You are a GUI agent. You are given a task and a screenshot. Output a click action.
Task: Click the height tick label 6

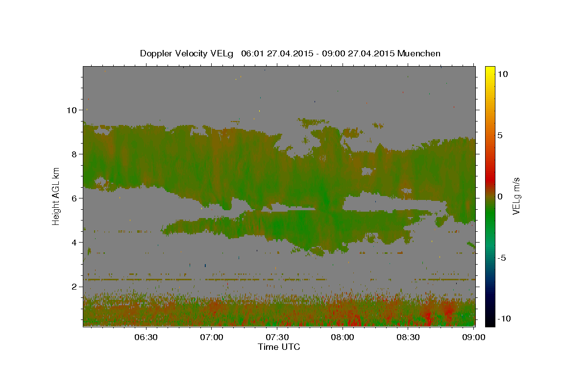click(x=74, y=198)
